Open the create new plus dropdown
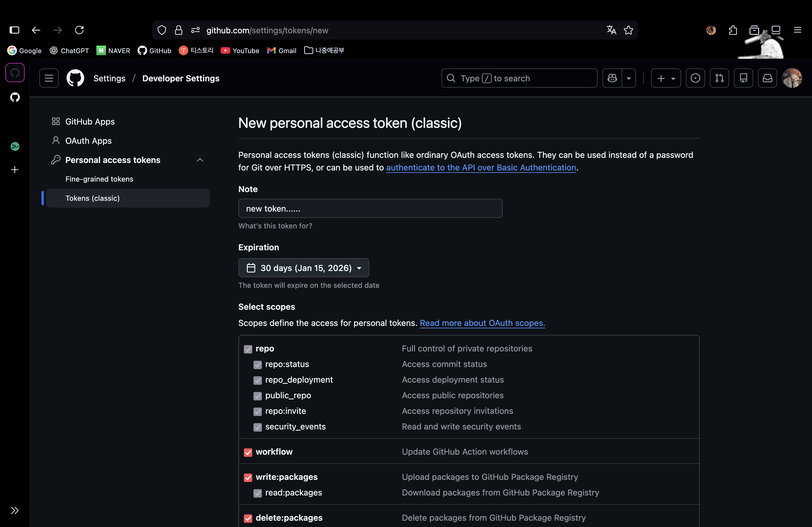This screenshot has height=527, width=812. click(x=666, y=78)
